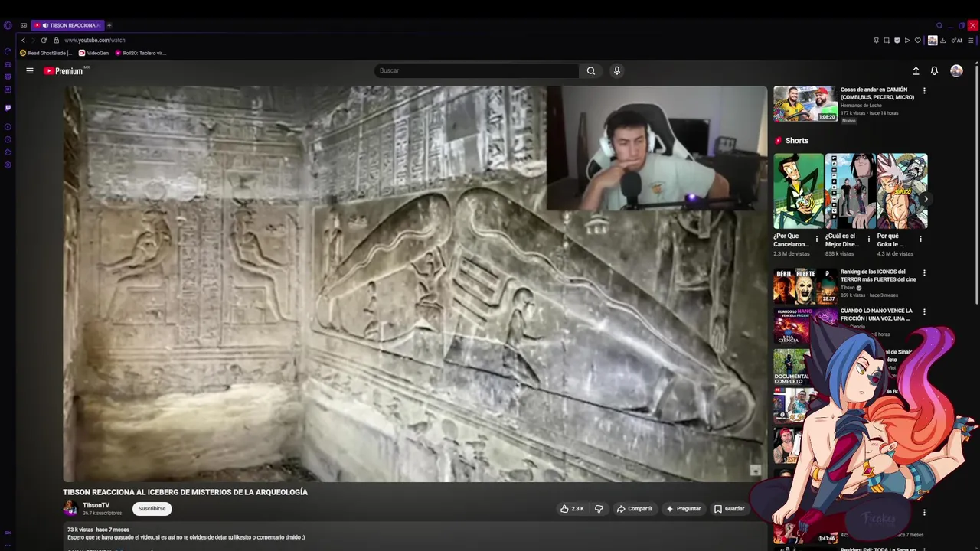Click the padlock site info icon
980x551 pixels.
click(x=56, y=40)
